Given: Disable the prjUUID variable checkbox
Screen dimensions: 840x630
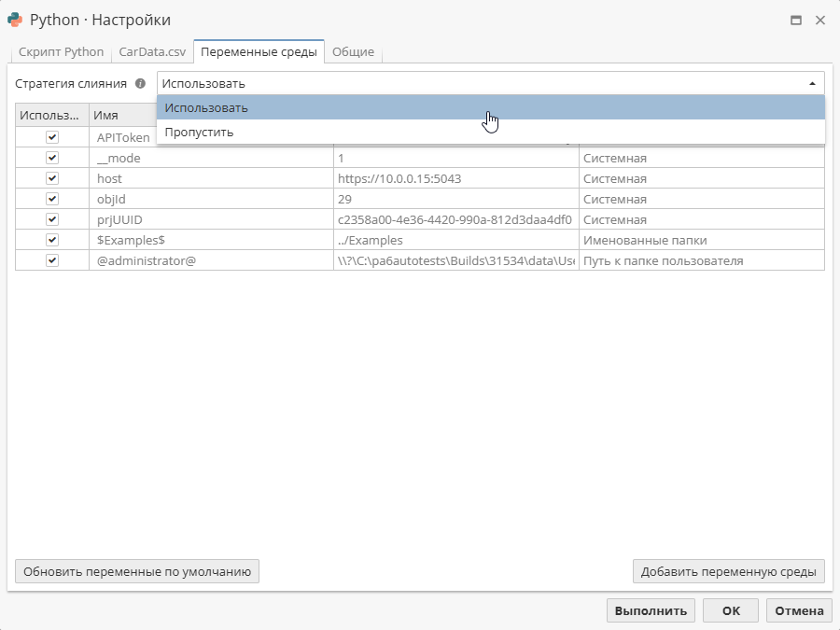Looking at the screenshot, I should tap(51, 218).
